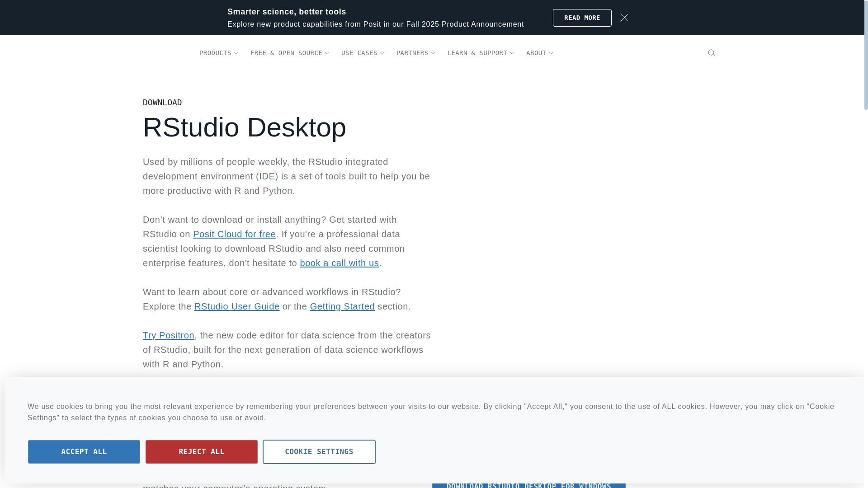Reject all cookies
Viewport: 868px width, 488px height.
202,452
